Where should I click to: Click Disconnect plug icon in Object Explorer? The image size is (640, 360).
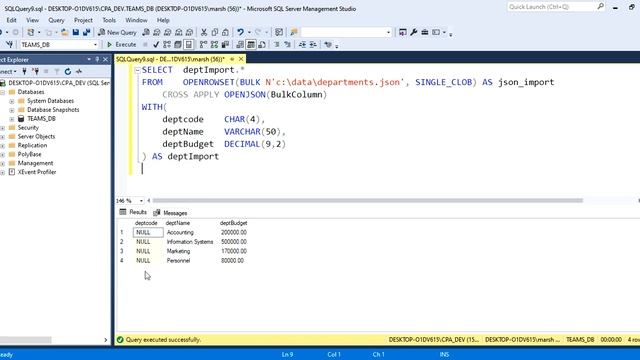(x=36, y=71)
